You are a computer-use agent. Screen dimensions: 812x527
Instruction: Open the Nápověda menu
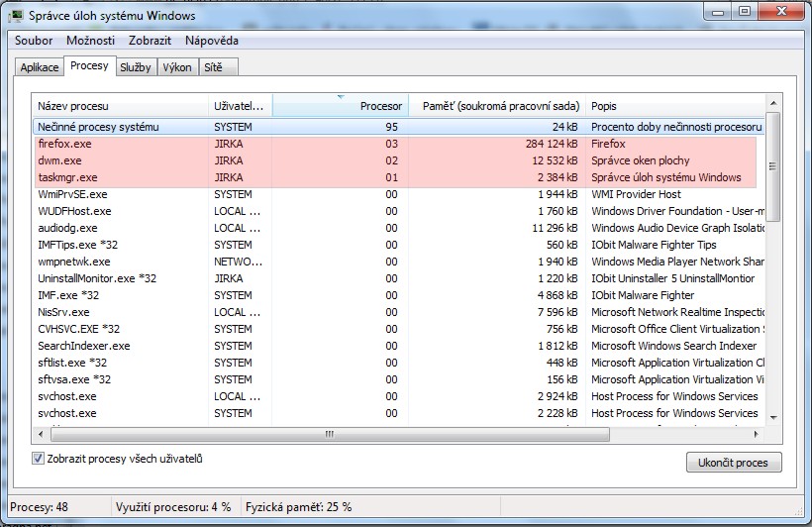(x=211, y=41)
